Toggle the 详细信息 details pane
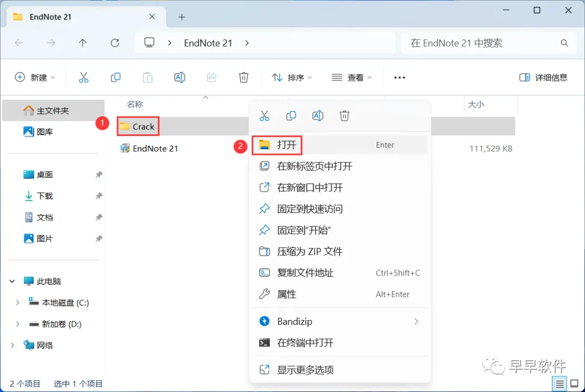The width and height of the screenshot is (585, 392). click(543, 77)
